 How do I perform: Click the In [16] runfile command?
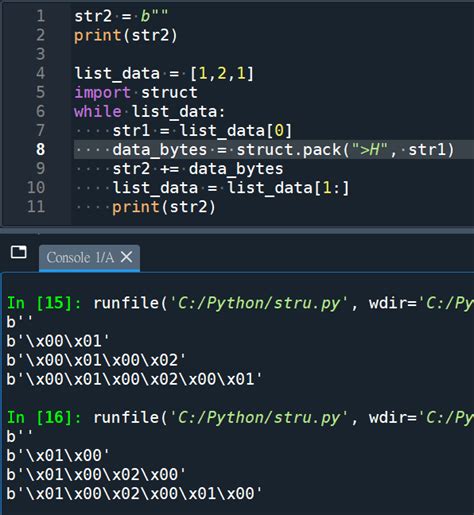point(240,418)
